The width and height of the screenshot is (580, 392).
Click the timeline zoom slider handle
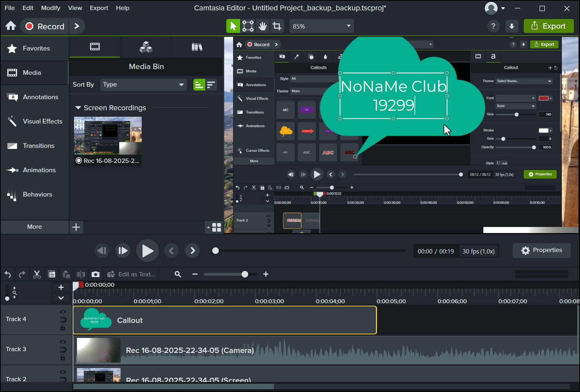245,274
